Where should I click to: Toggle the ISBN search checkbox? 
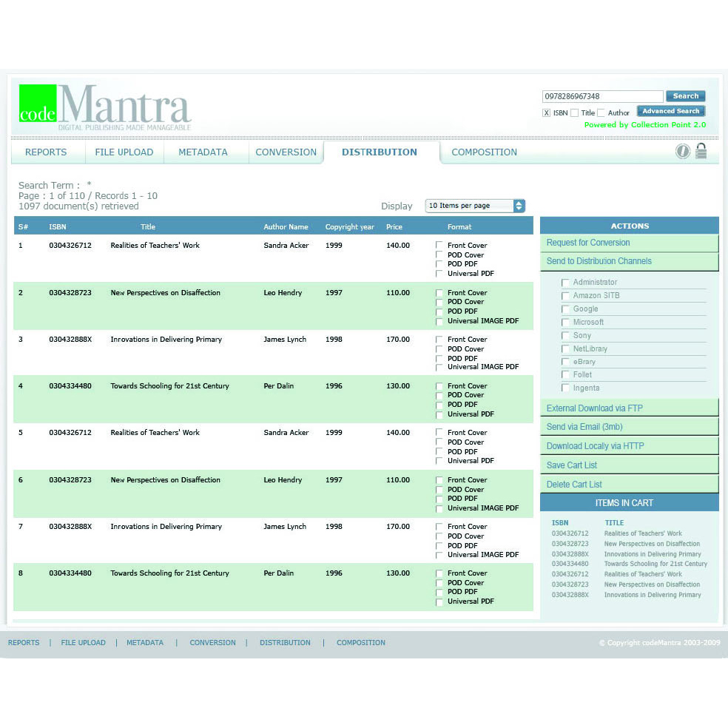coord(547,112)
